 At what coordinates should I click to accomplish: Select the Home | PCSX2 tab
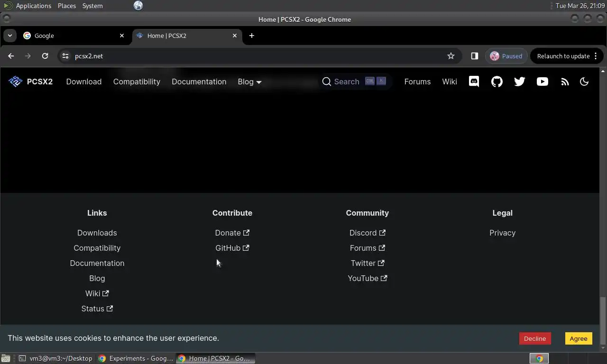tap(187, 36)
